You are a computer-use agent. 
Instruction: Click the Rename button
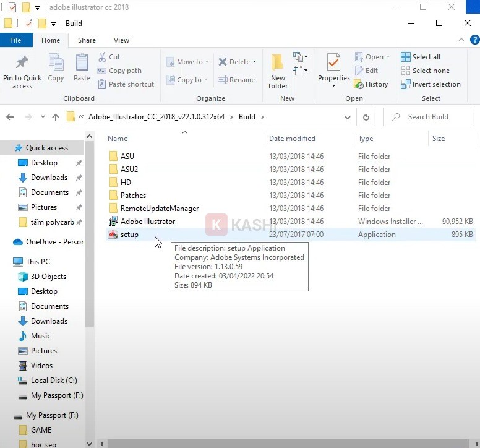[x=236, y=80]
